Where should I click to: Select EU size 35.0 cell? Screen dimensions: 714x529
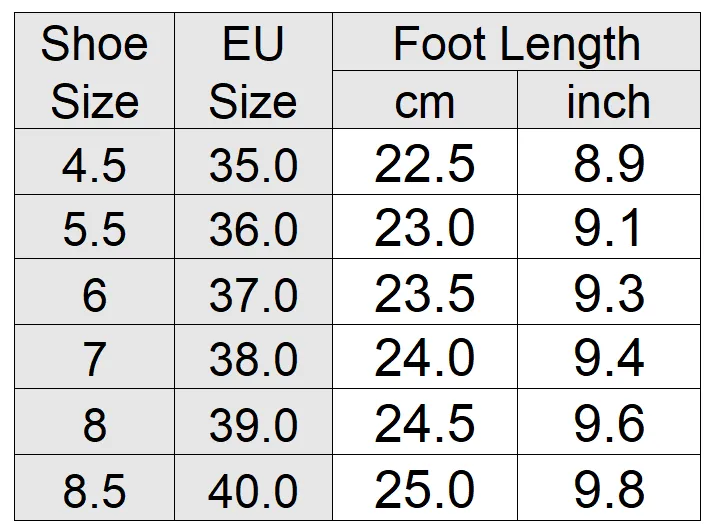click(253, 162)
